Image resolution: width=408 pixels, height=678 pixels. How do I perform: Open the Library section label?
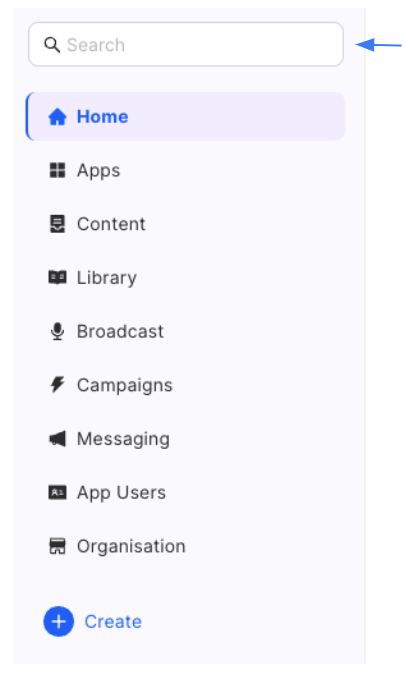pos(107,278)
